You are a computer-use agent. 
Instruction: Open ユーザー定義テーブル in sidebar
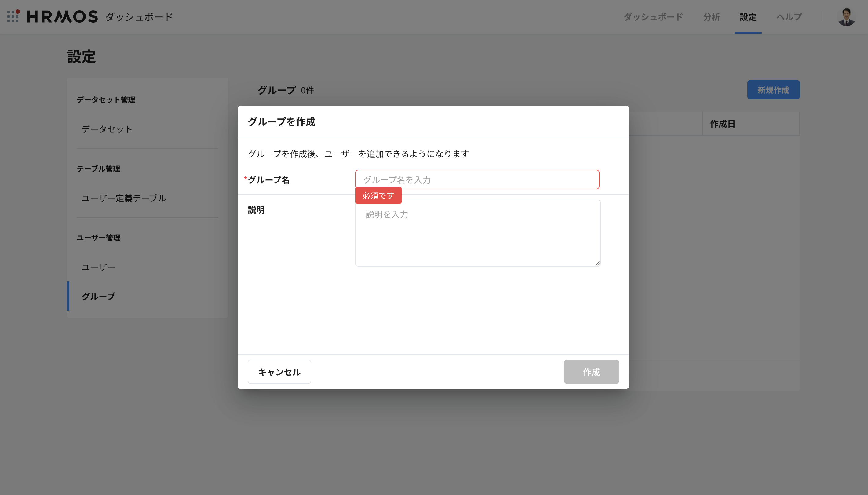(124, 198)
